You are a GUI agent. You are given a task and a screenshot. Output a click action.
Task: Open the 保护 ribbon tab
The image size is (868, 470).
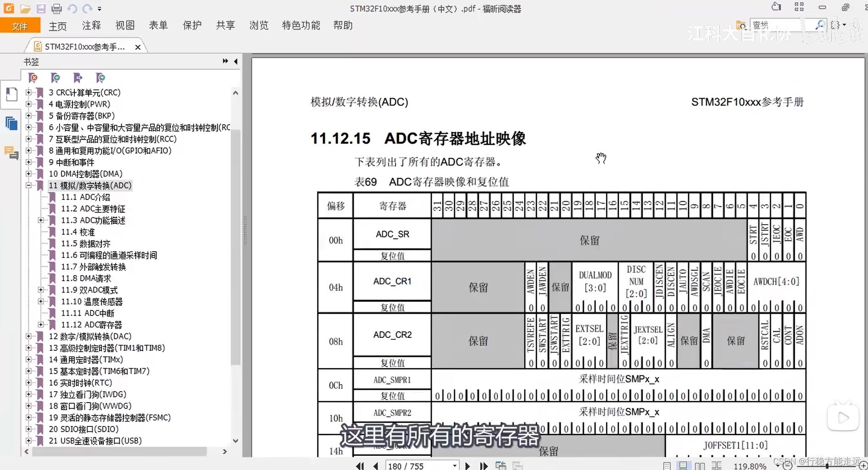pos(192,26)
